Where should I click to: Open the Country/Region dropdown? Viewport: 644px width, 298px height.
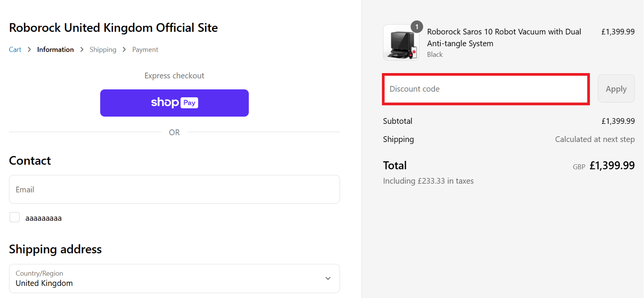[174, 279]
